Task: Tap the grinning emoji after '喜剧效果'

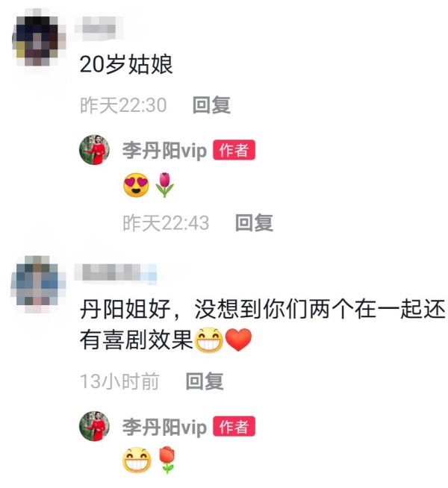Action: pos(208,340)
